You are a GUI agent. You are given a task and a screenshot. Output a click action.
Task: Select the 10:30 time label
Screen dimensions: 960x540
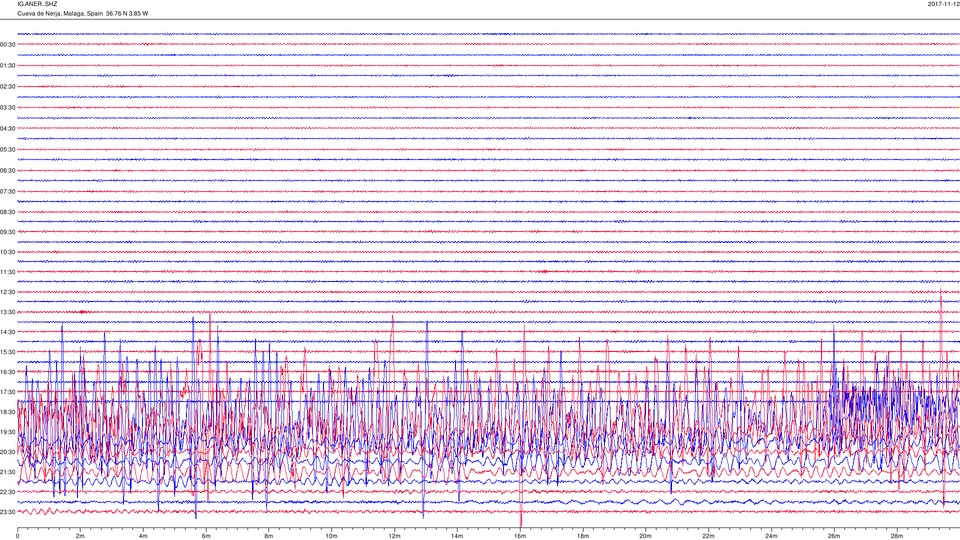coord(8,252)
